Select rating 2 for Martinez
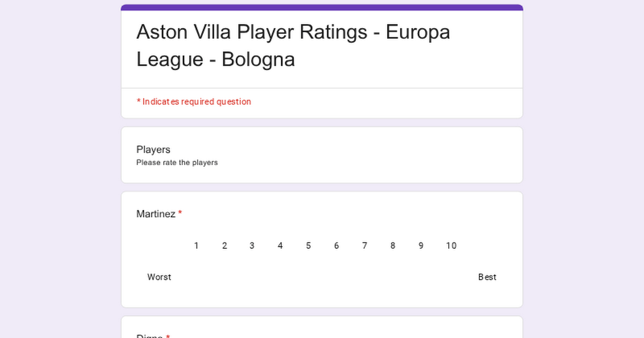The image size is (644, 338). click(x=224, y=277)
